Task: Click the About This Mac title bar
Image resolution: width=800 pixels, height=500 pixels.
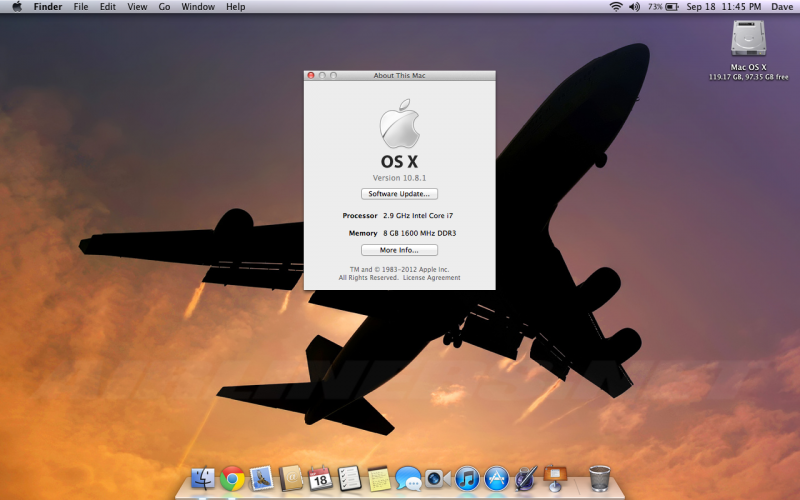Action: coord(399,76)
